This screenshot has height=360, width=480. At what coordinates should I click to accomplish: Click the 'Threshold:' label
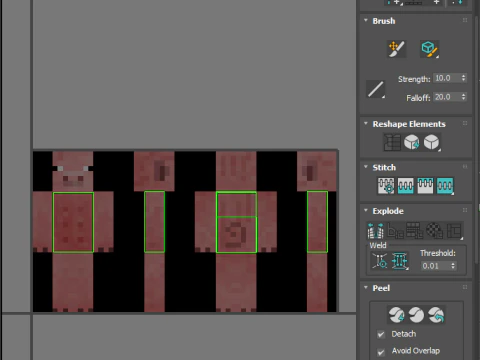(438, 253)
